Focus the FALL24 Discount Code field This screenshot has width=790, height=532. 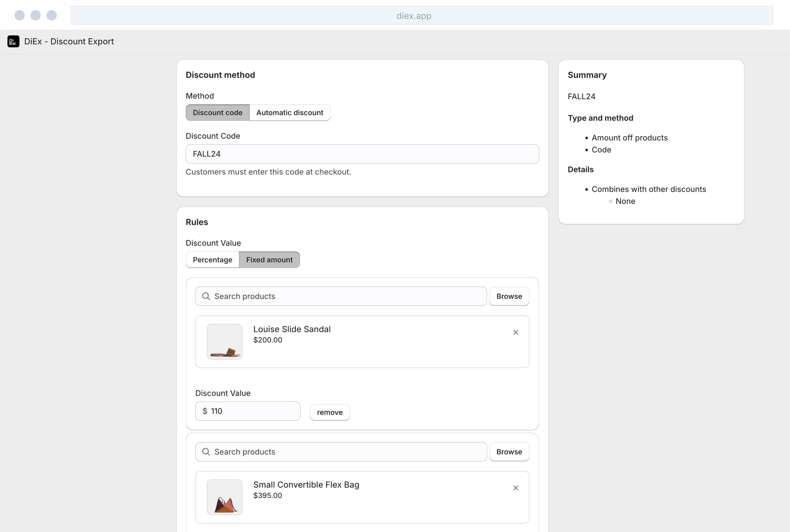point(362,154)
